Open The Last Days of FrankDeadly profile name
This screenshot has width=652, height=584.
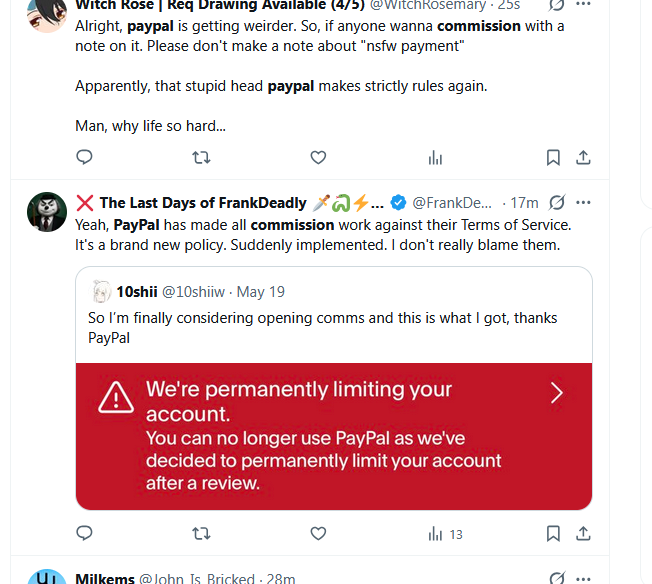click(203, 203)
